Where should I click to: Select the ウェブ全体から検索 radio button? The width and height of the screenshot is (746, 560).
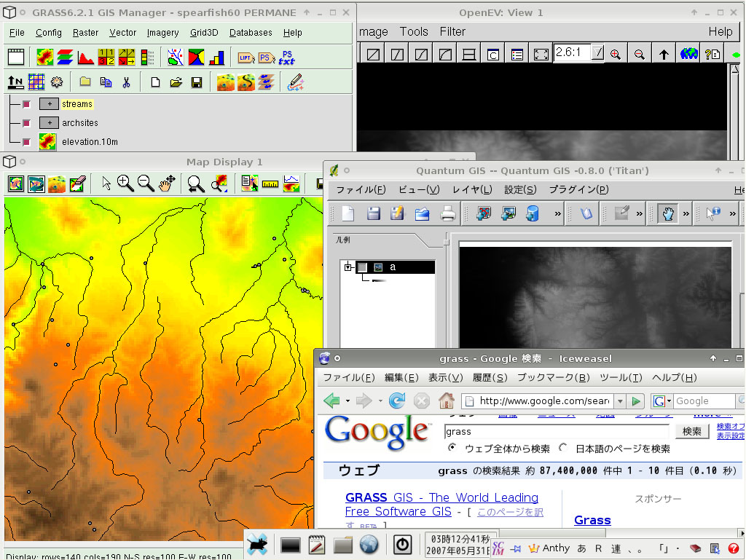(452, 447)
